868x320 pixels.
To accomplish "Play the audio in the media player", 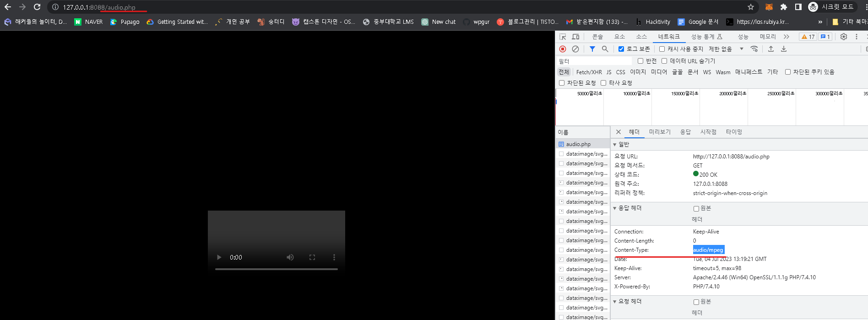I will (x=219, y=257).
